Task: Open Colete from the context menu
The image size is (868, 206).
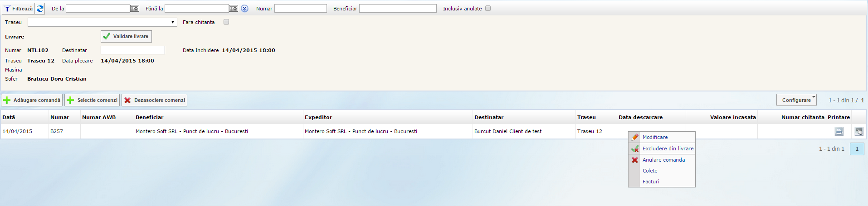Action: coord(650,171)
